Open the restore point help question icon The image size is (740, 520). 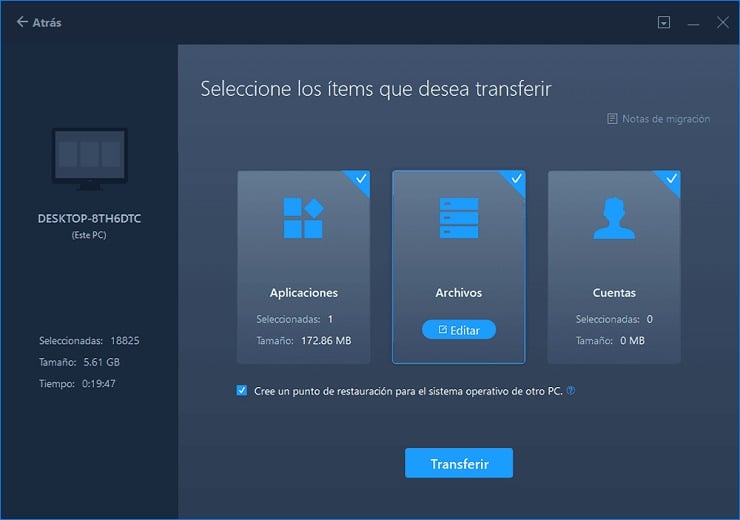tap(571, 391)
